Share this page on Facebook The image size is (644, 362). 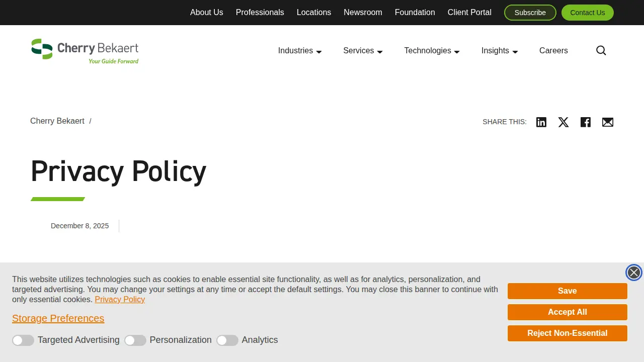(x=586, y=122)
